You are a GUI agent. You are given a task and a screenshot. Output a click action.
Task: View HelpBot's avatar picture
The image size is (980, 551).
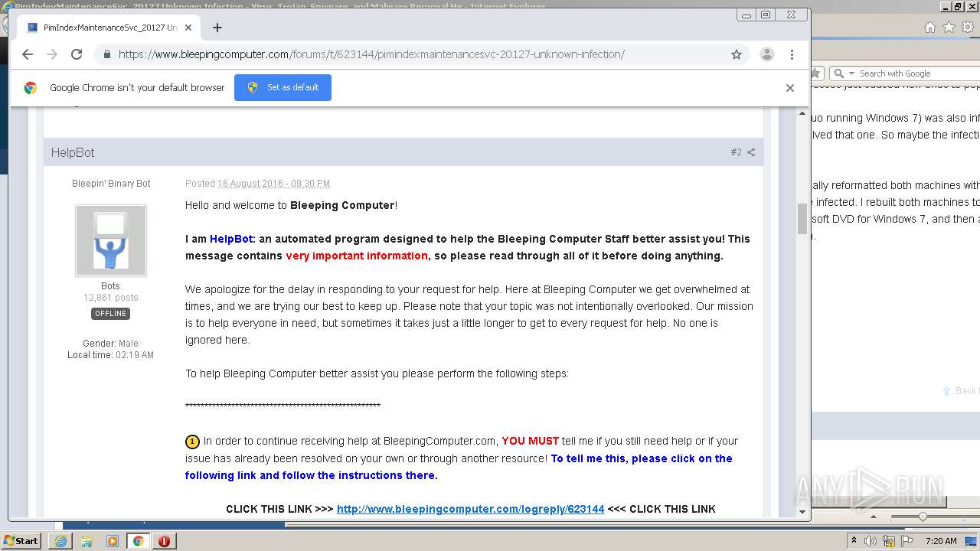point(111,240)
